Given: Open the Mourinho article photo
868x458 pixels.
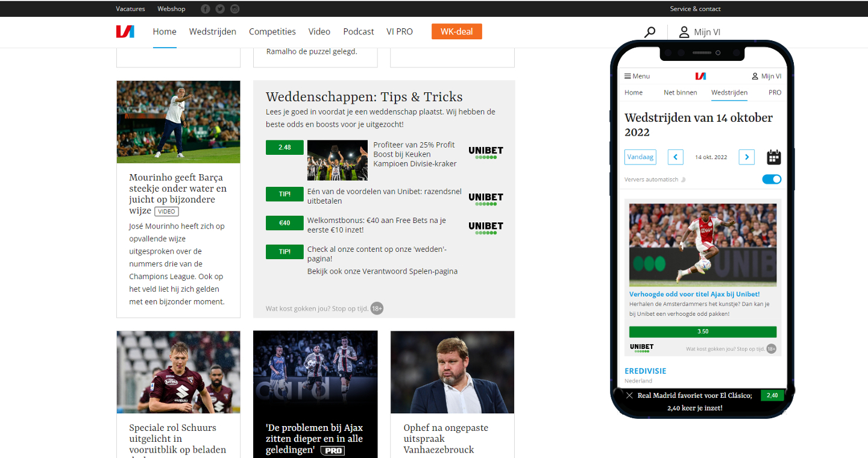Looking at the screenshot, I should pyautogui.click(x=178, y=122).
